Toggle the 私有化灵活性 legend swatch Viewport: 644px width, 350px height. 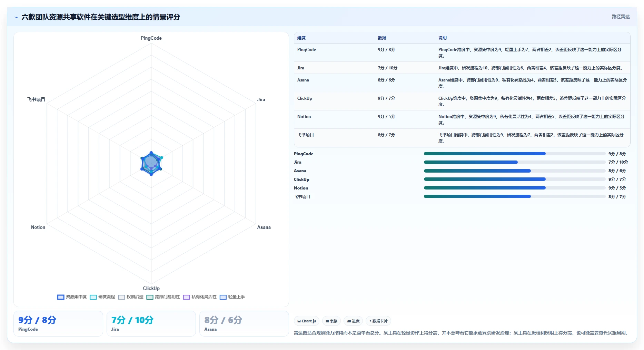coord(187,297)
